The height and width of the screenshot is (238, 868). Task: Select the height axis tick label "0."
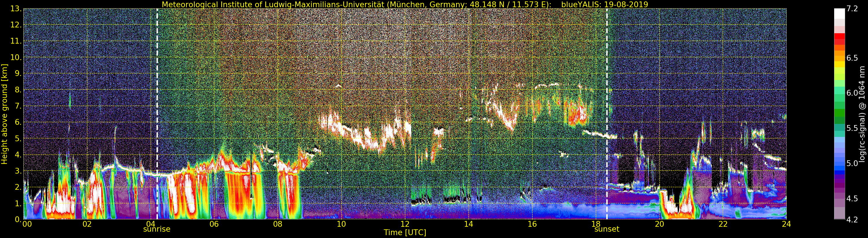[18, 219]
